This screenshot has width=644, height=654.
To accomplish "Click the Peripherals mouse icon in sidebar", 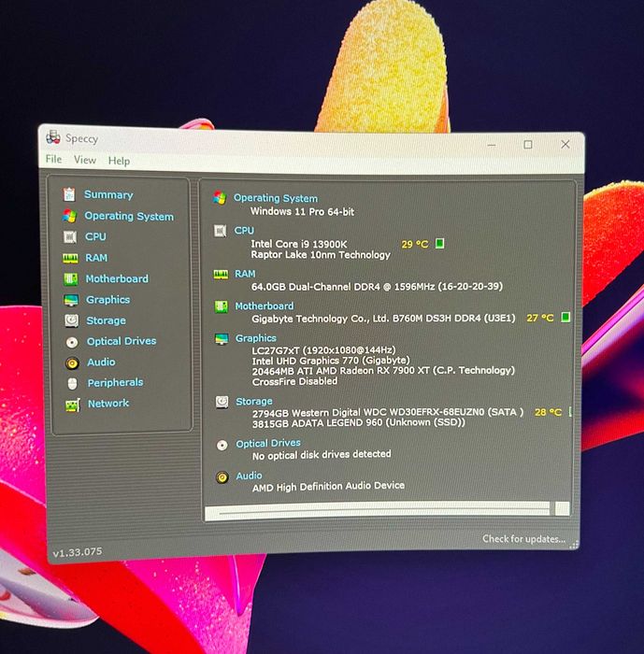I will (x=72, y=383).
